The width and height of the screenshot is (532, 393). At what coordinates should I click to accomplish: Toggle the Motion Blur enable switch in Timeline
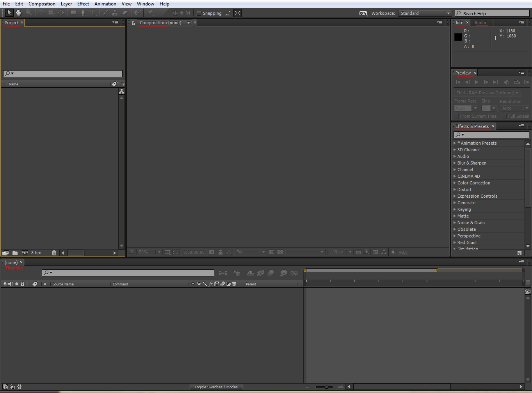point(270,273)
